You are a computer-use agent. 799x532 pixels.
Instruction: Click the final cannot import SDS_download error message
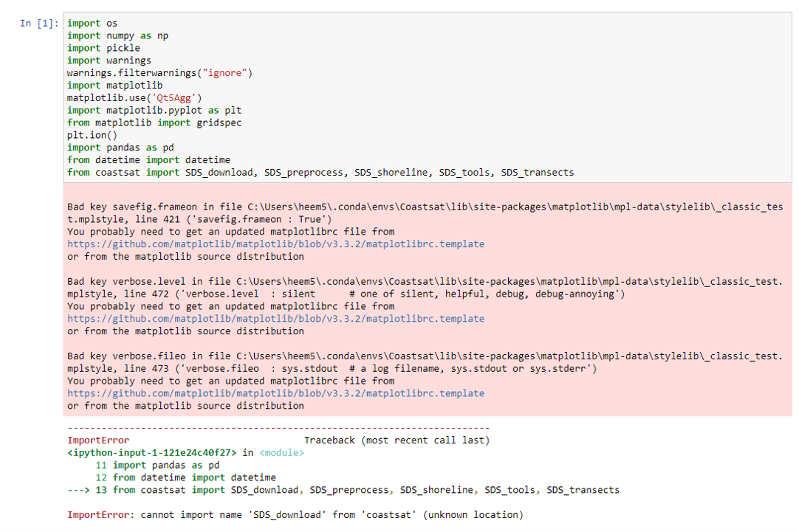coord(295,514)
